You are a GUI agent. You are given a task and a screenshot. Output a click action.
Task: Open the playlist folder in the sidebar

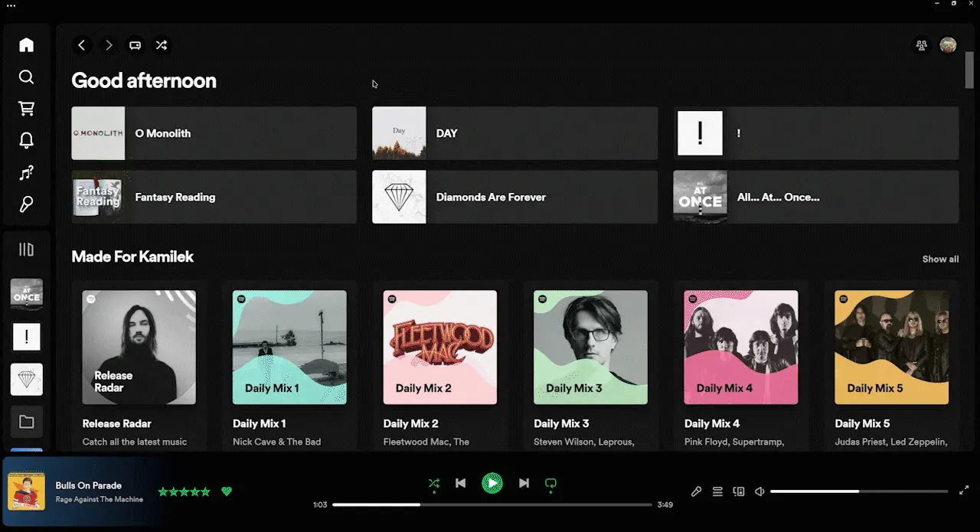(27, 422)
